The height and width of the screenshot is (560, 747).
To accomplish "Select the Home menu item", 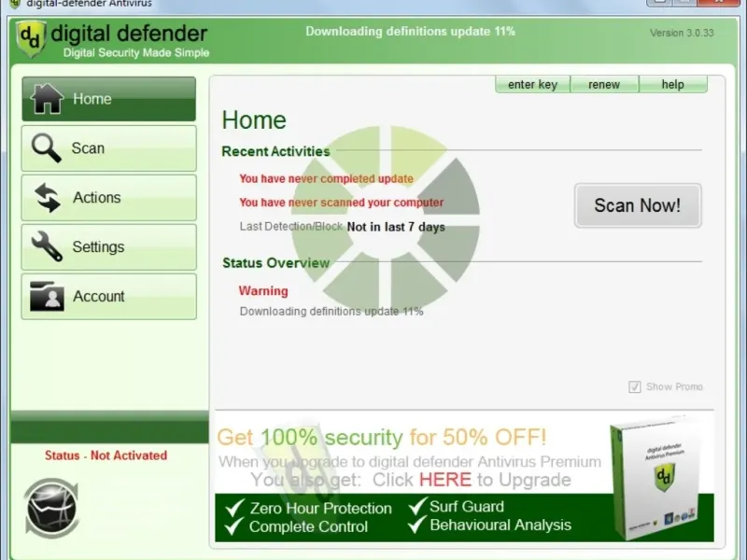I will click(108, 99).
